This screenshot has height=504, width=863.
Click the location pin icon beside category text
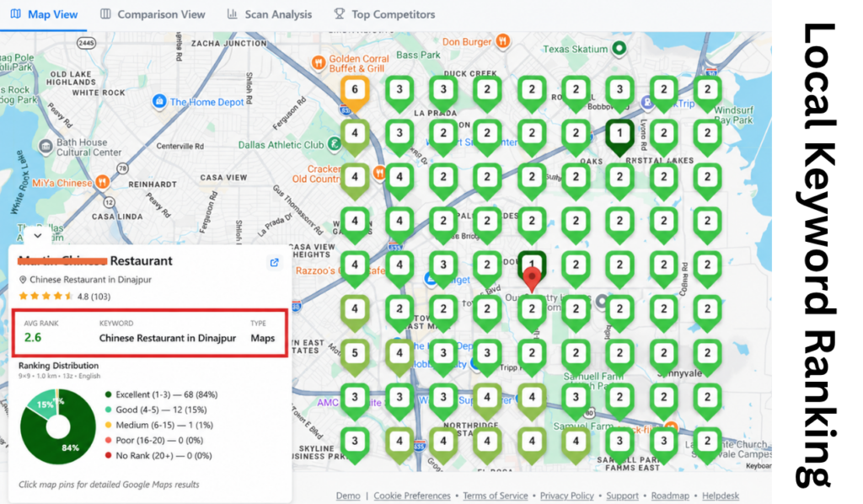point(23,280)
